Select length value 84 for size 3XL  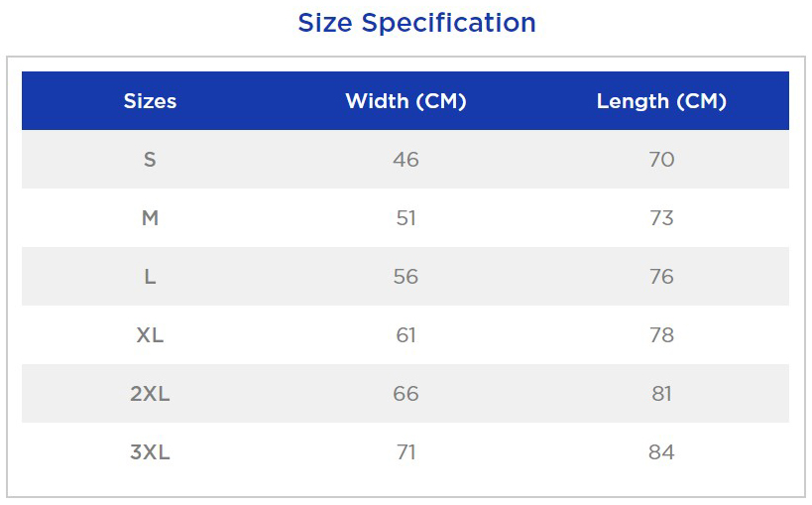661,452
